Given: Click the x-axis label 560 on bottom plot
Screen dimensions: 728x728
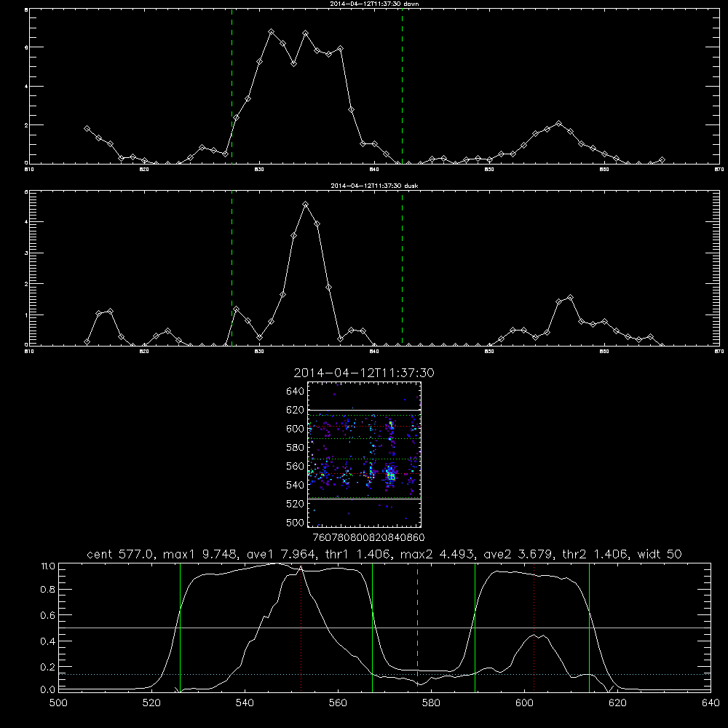Looking at the screenshot, I should [338, 703].
